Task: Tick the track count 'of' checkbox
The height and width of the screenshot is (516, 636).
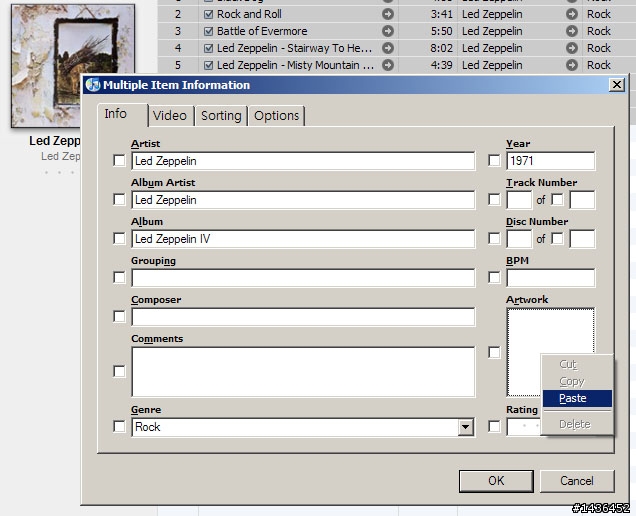Action: point(557,200)
